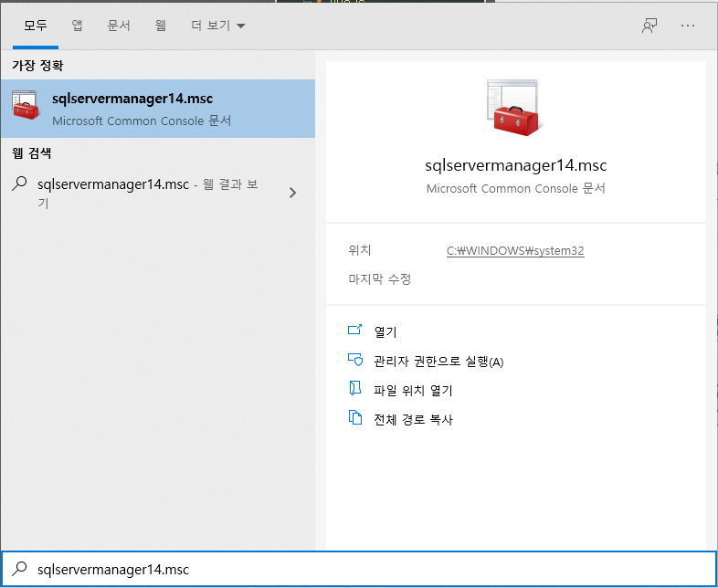Switch to the 앱 tab

coord(77,26)
